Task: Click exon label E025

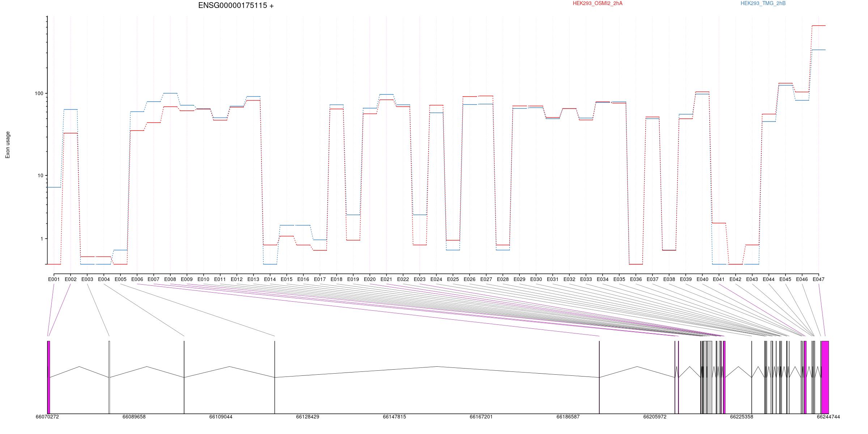Action: tap(453, 279)
